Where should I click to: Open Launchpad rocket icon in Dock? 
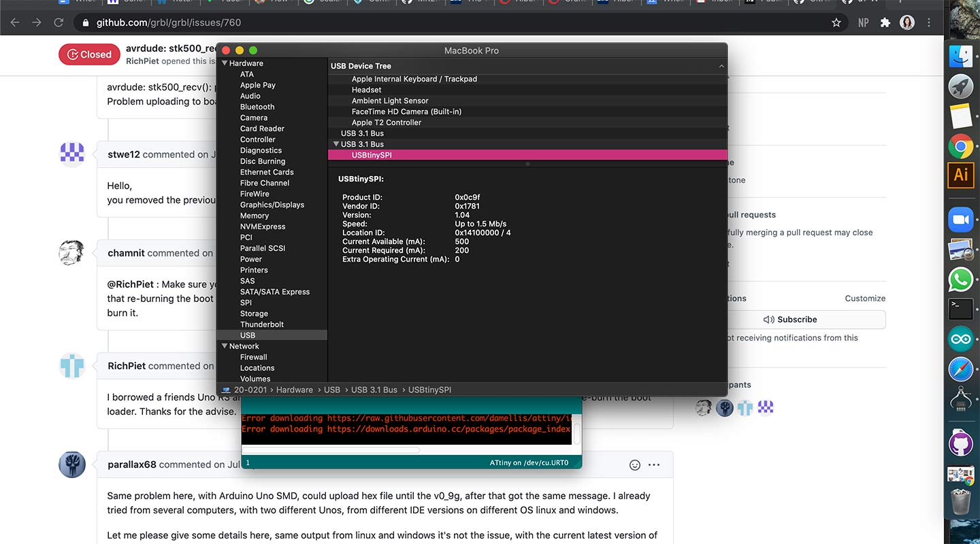[961, 86]
